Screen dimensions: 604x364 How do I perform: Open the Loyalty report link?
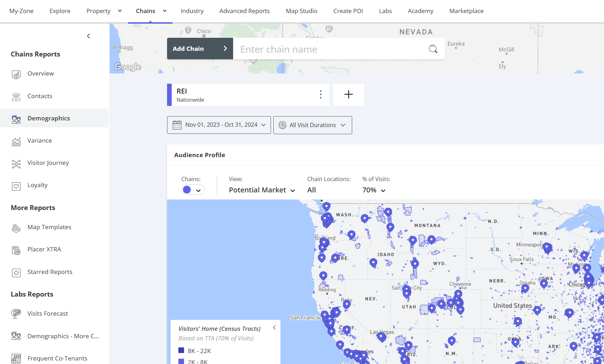click(37, 185)
